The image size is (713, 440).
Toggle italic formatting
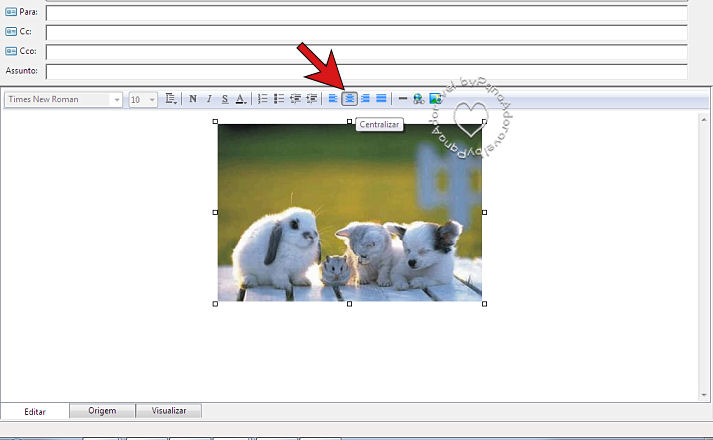(209, 99)
